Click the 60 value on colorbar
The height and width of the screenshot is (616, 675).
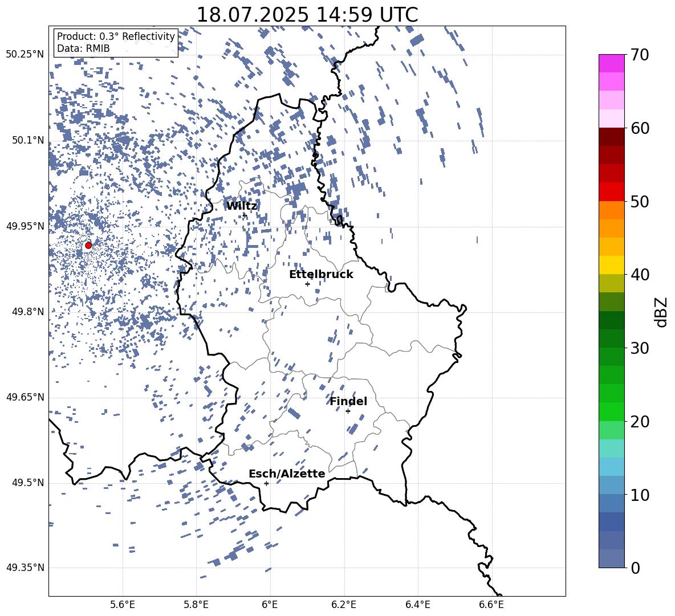(x=640, y=128)
